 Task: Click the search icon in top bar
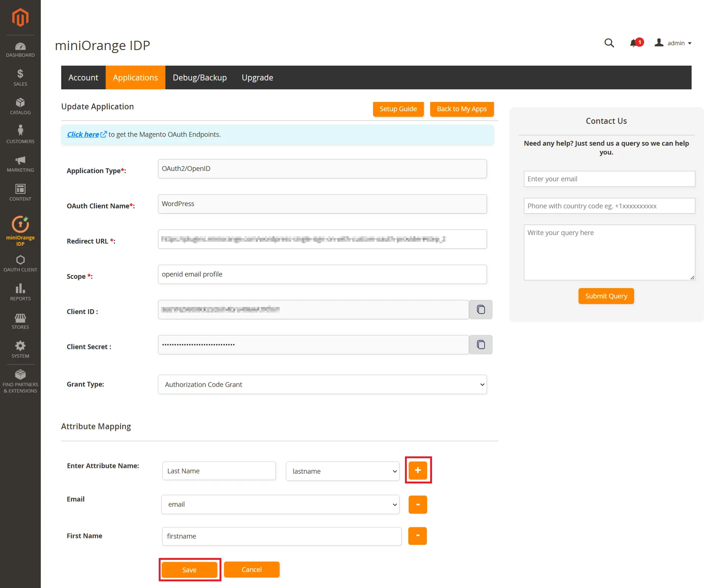tap(609, 43)
